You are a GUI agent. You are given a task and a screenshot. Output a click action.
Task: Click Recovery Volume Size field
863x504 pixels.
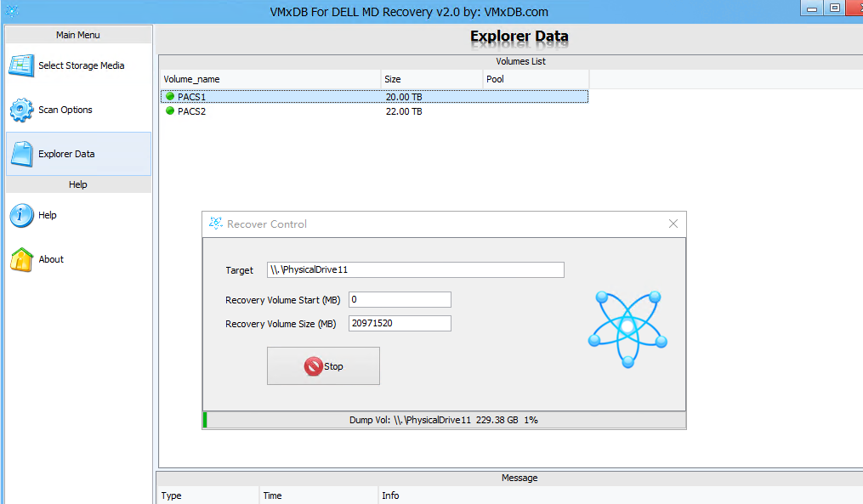click(400, 323)
